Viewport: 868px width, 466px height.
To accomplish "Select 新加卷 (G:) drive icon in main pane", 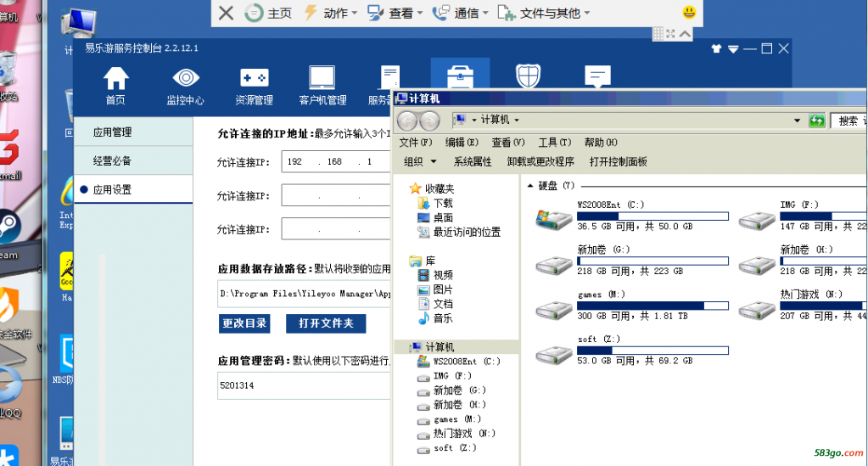I will pos(554,265).
